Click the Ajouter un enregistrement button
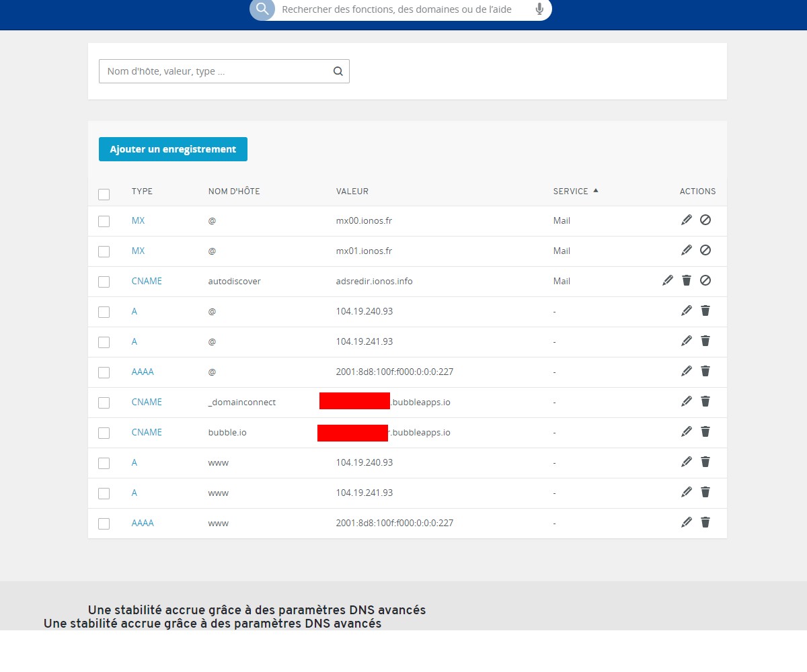 click(173, 149)
